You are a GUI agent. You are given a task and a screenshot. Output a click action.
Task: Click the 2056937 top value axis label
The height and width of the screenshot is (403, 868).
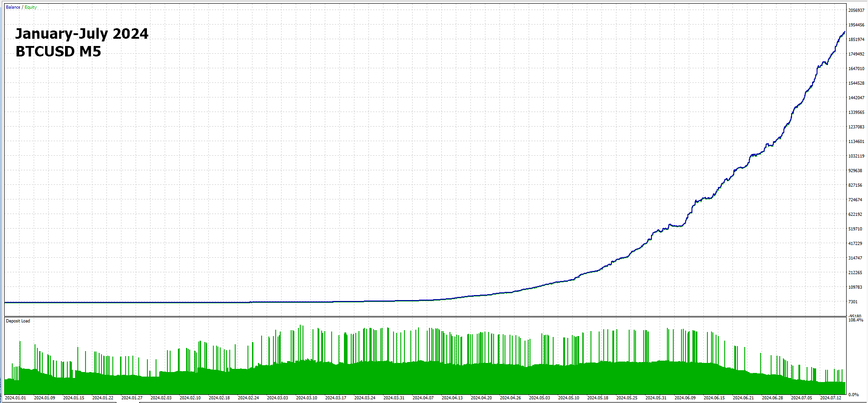(856, 10)
